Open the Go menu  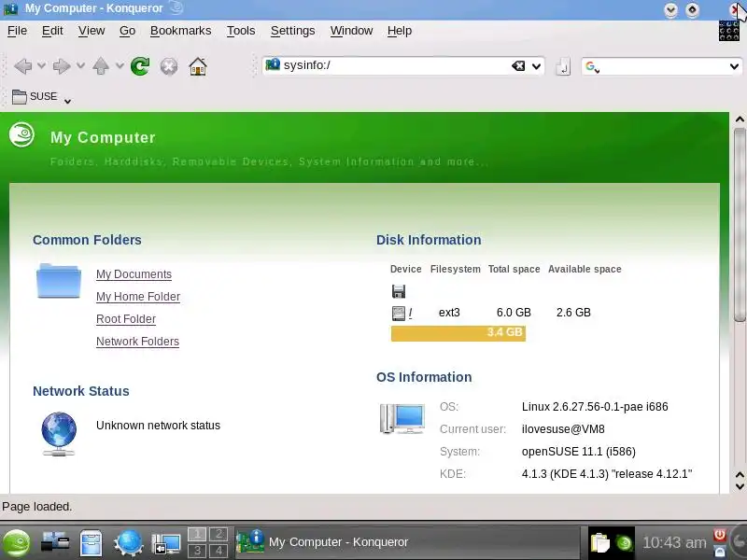pyautogui.click(x=127, y=31)
